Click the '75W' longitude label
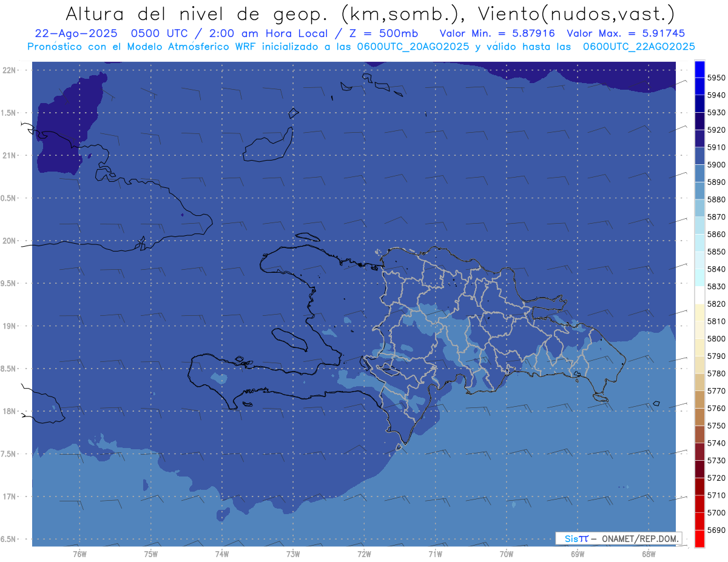Viewport: 728px width, 562px height. coord(151,554)
